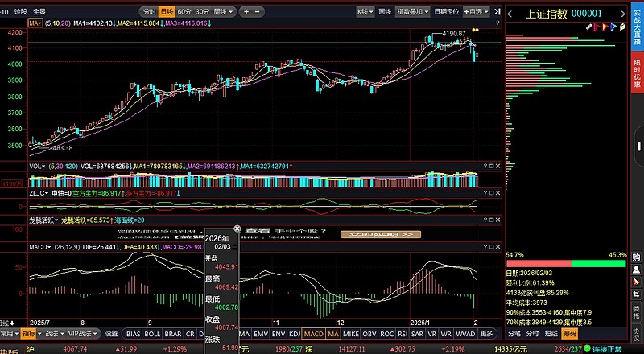The width and height of the screenshot is (644, 354).
Task: Open the 指数叠加 overlay dropdown
Action: 413,12
